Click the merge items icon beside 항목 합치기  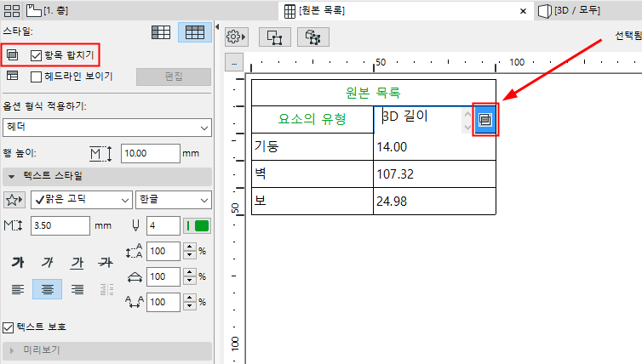[13, 54]
